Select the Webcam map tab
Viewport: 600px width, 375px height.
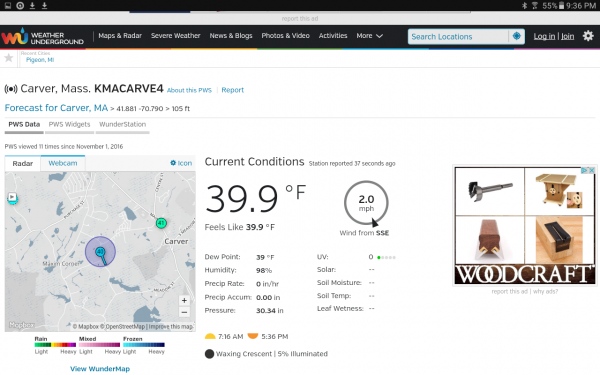click(63, 163)
